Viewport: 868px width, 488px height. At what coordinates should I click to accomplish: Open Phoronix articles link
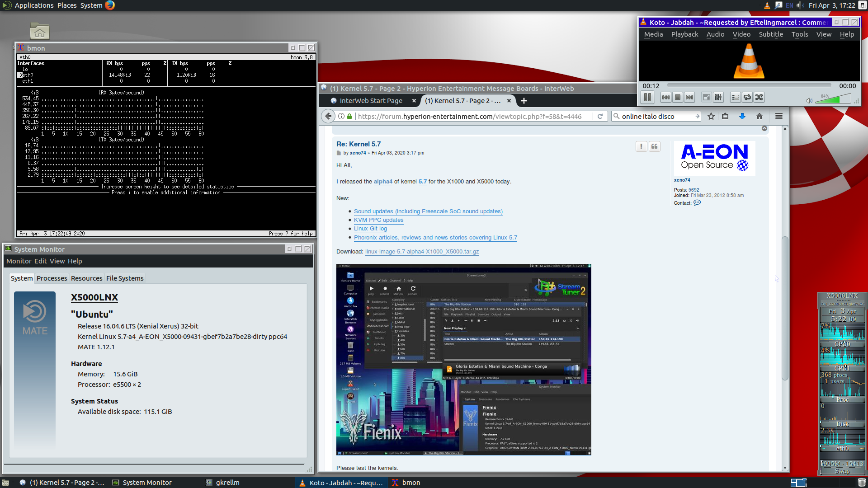pyautogui.click(x=435, y=238)
